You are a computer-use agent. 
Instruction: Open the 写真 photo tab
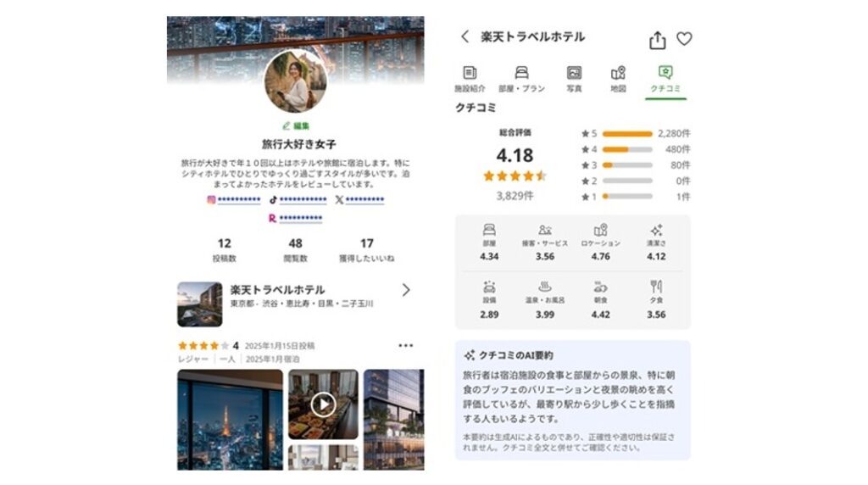click(574, 79)
